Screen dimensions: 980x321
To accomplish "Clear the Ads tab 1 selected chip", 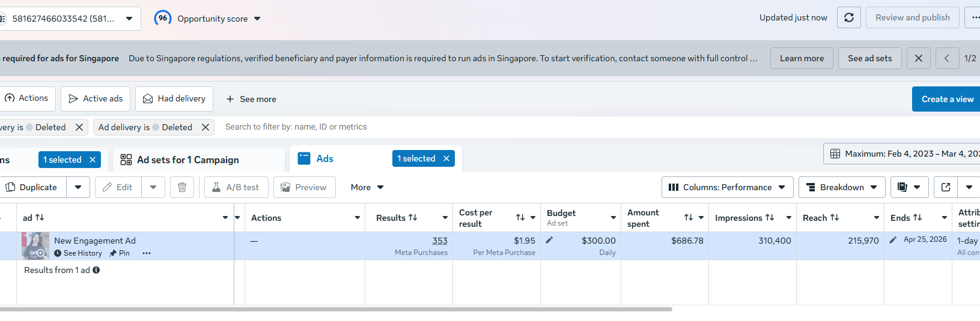I will 446,158.
